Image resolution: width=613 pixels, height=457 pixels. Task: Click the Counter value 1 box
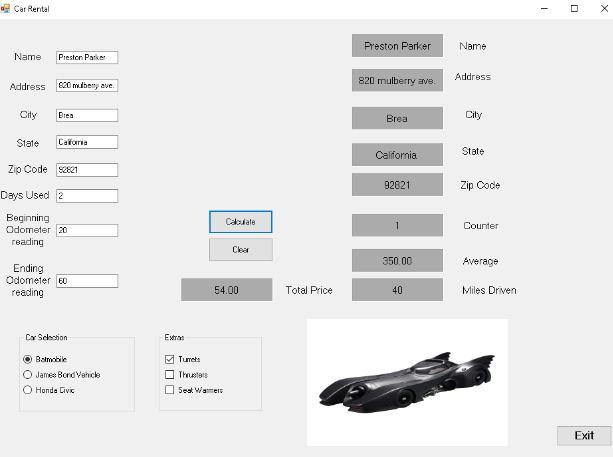397,225
